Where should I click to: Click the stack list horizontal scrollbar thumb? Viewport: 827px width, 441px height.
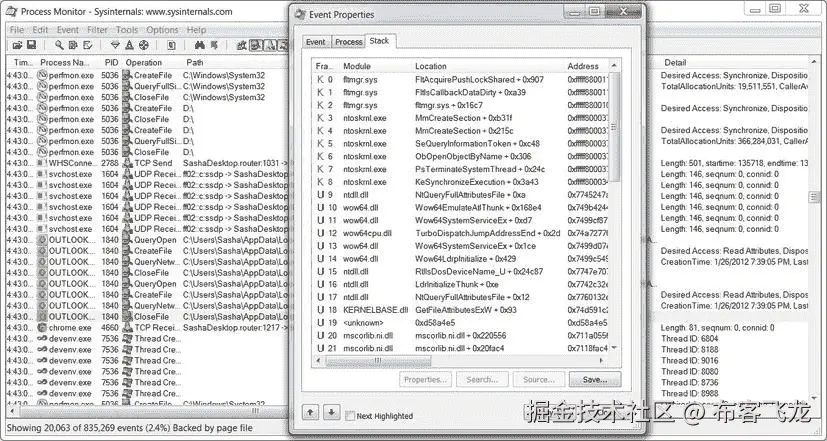point(378,361)
